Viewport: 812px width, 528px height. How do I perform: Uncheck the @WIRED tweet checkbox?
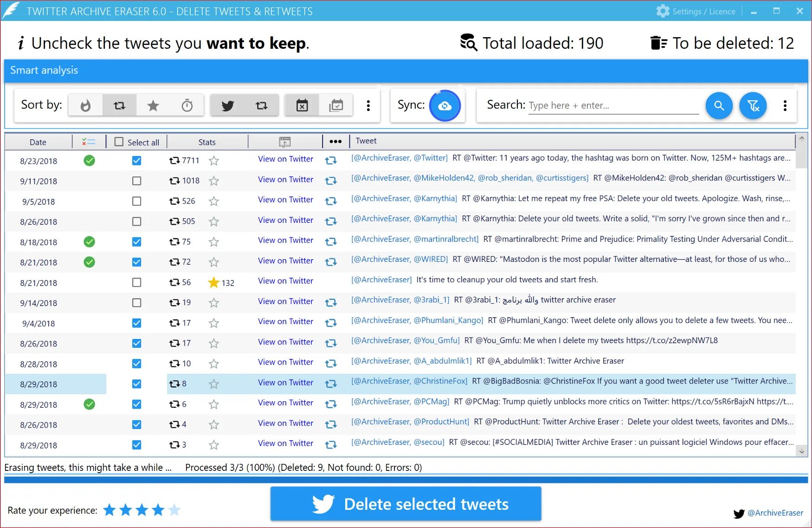click(136, 262)
